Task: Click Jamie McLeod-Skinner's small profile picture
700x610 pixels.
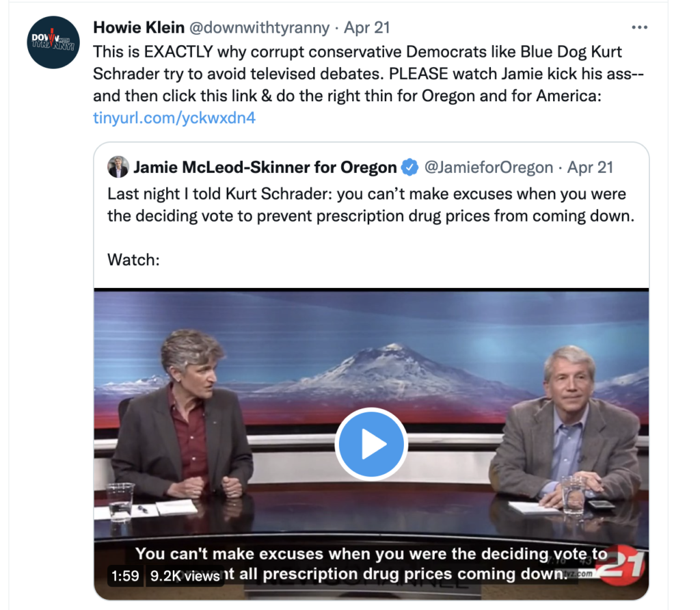Action: click(118, 167)
